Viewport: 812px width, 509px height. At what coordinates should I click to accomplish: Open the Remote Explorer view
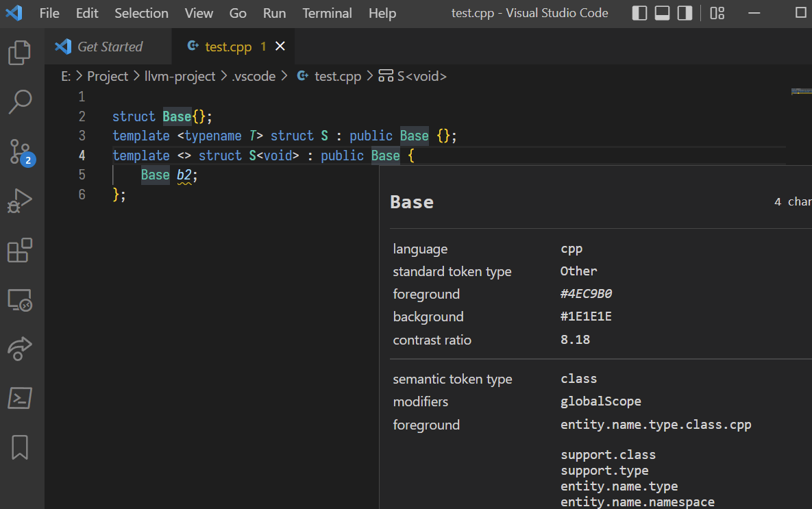(21, 299)
